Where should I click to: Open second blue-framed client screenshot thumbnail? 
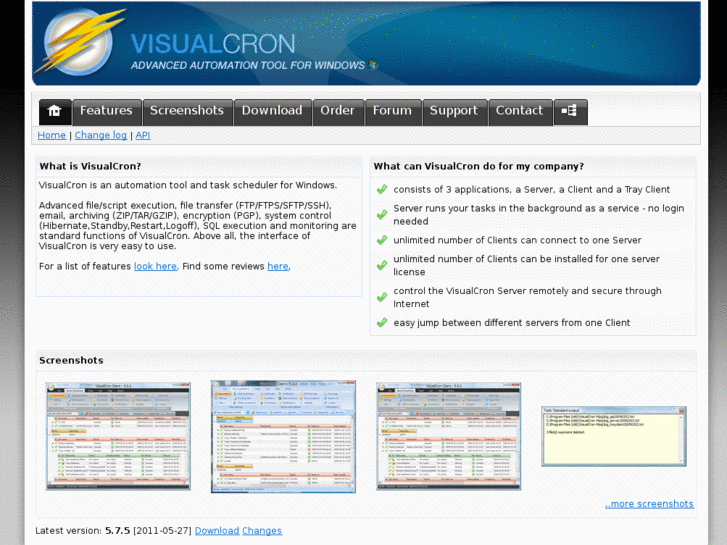(x=283, y=436)
